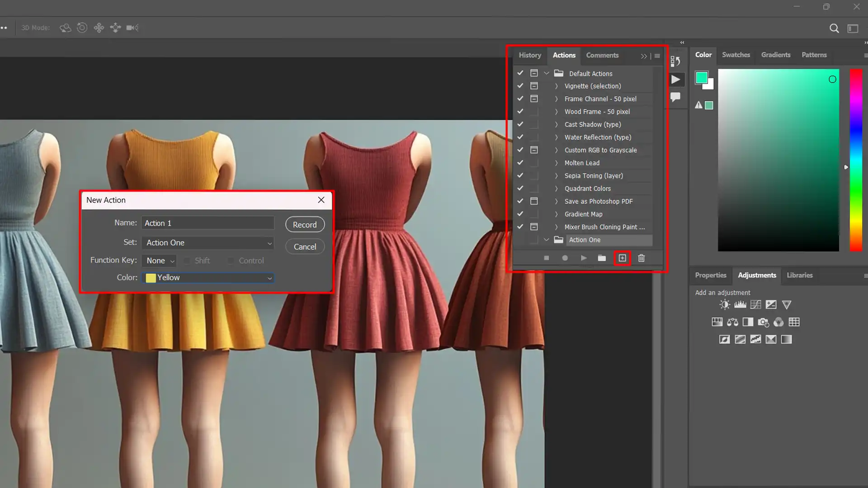Toggle dialog box for Save as Photoshop PDF
Image resolution: width=868 pixels, height=488 pixels.
(534, 201)
